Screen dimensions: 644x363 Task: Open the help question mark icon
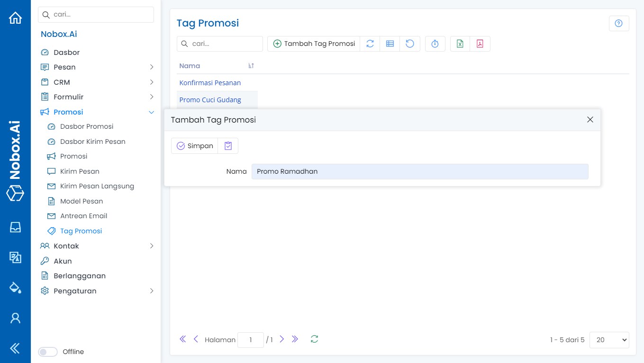tap(618, 23)
